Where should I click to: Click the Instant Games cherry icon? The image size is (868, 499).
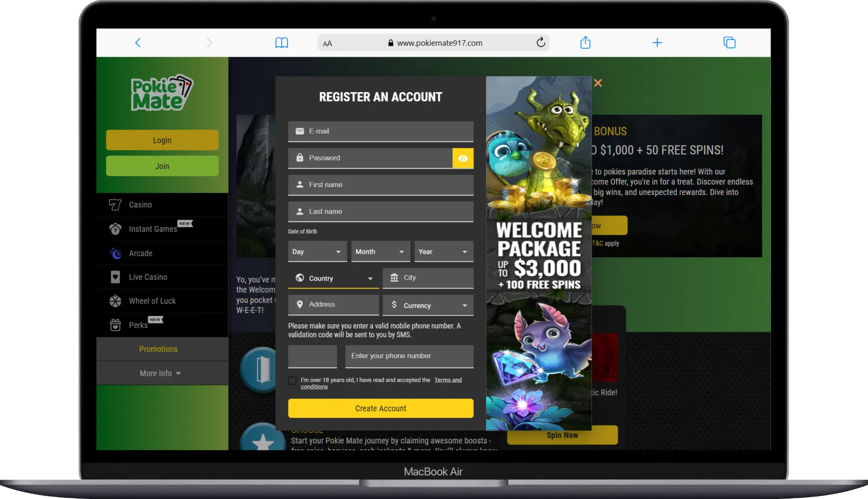click(x=115, y=229)
